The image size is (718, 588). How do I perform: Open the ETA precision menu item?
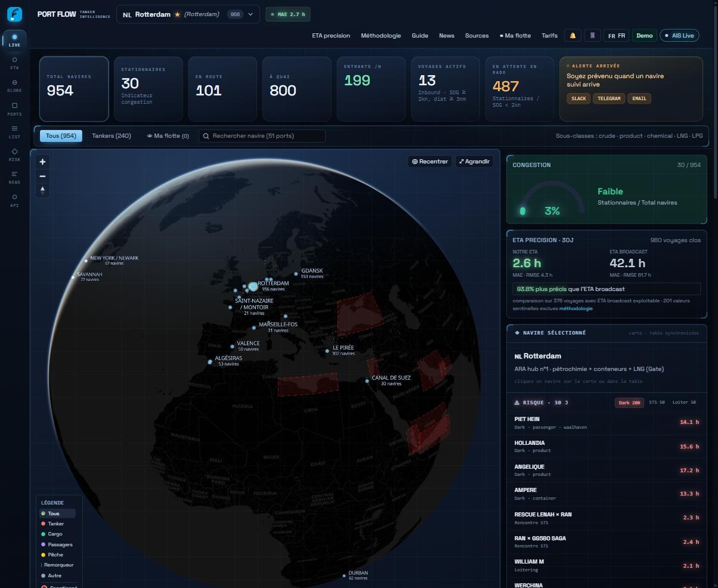coord(331,36)
